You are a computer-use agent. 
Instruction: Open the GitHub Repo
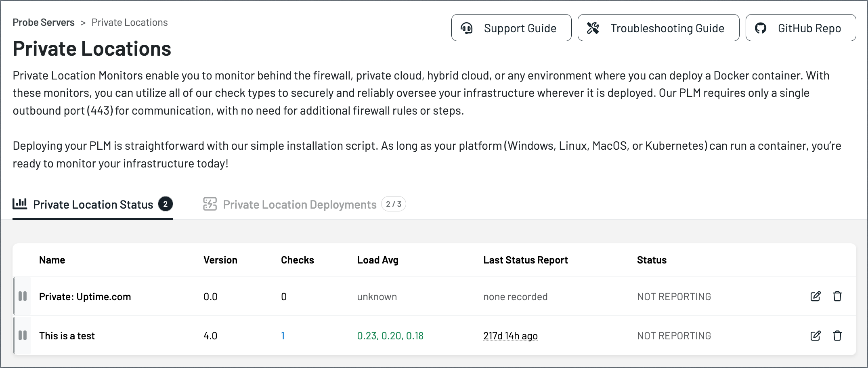tap(801, 28)
